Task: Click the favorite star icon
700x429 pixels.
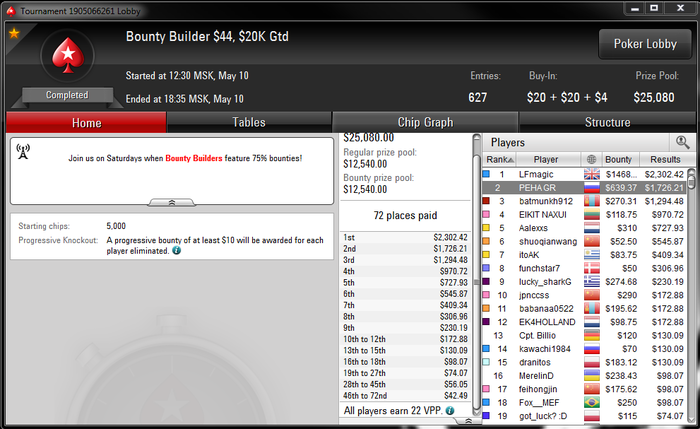Action: 14,33
